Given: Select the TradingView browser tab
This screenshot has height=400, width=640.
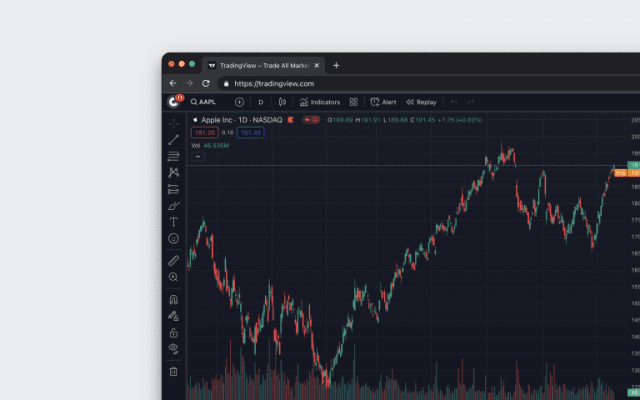Looking at the screenshot, I should pos(264,65).
